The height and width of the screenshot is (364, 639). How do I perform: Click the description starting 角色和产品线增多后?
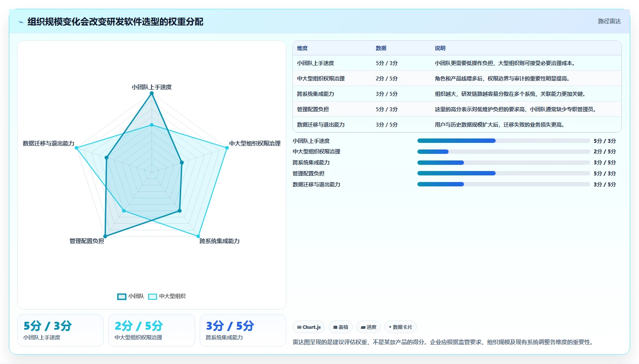point(502,79)
